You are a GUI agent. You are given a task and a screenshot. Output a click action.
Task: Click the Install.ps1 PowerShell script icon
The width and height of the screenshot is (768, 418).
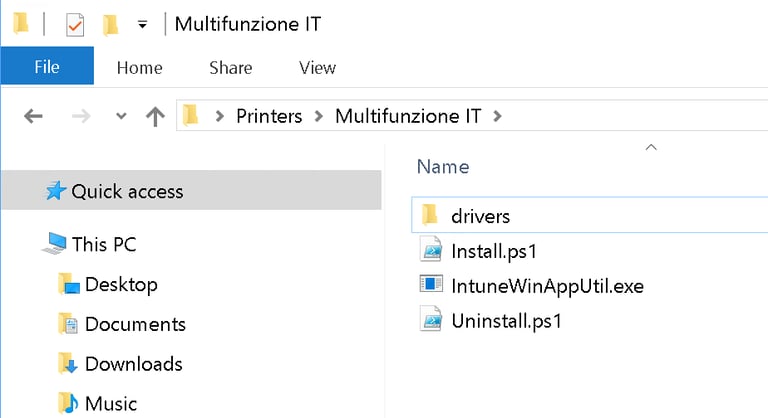[x=431, y=249]
